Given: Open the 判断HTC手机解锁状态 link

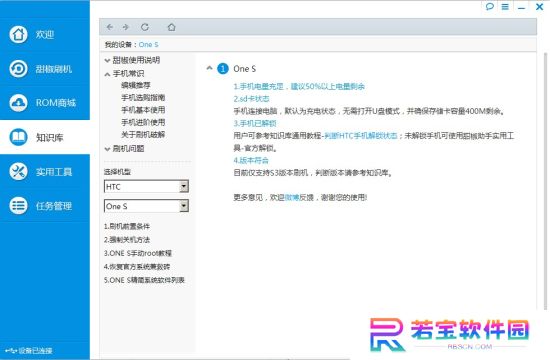Looking at the screenshot, I should (x=361, y=136).
